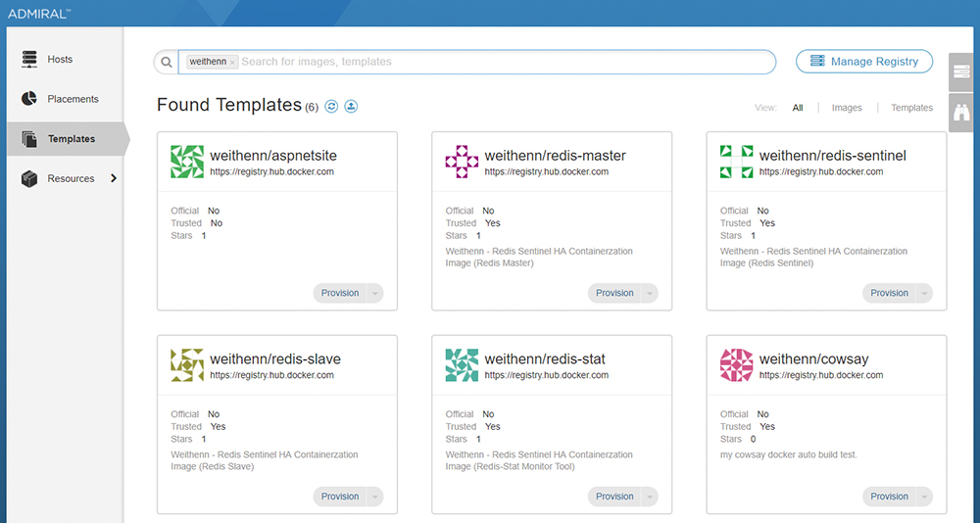Open Provision dropdown arrow for weithenn/redis-master

click(650, 293)
